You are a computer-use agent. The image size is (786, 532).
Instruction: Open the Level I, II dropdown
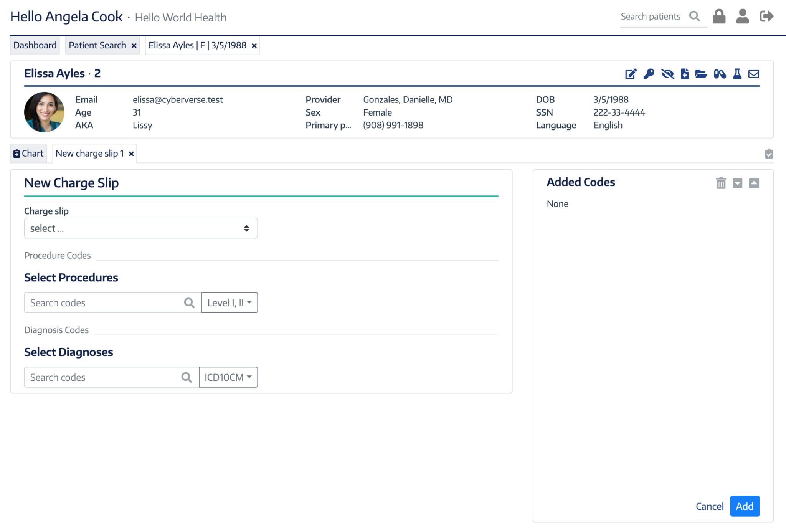click(230, 303)
